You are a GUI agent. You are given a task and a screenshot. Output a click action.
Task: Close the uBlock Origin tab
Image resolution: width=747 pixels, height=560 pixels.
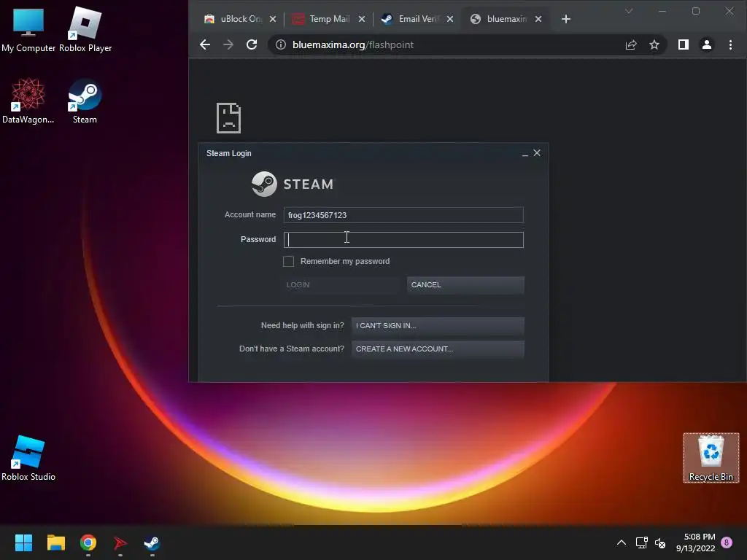[273, 19]
